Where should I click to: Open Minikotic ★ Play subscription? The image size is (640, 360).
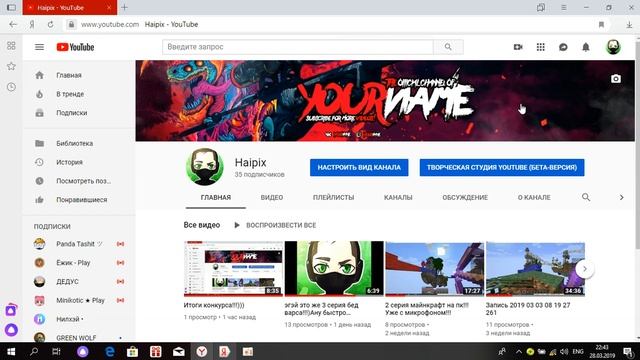point(79,300)
